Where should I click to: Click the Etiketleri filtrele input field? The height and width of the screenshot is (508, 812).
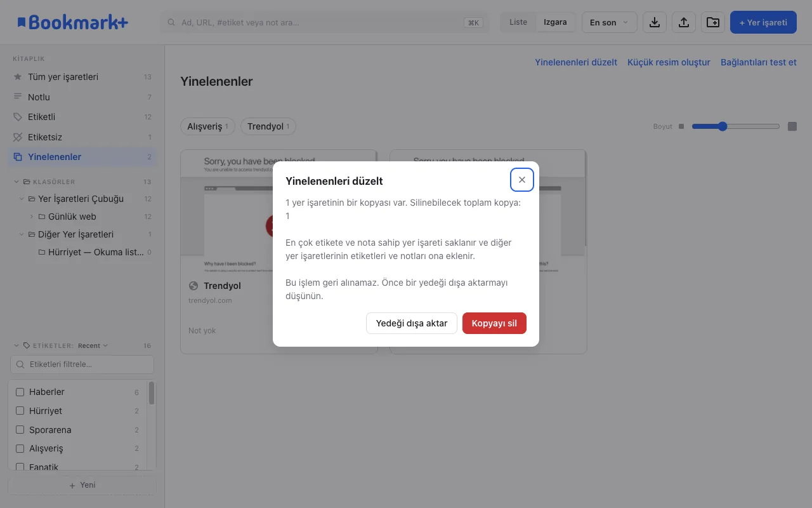coord(82,364)
